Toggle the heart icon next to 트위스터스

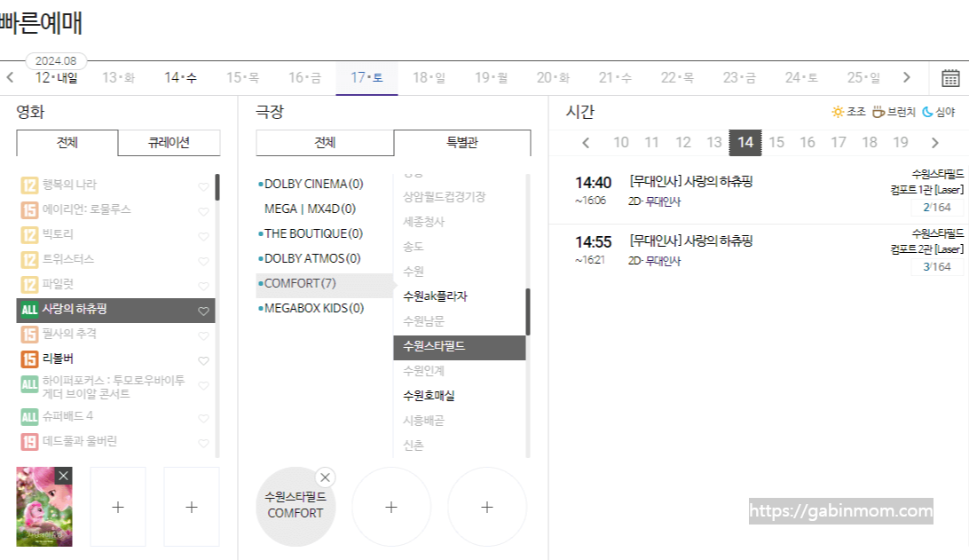[202, 261]
